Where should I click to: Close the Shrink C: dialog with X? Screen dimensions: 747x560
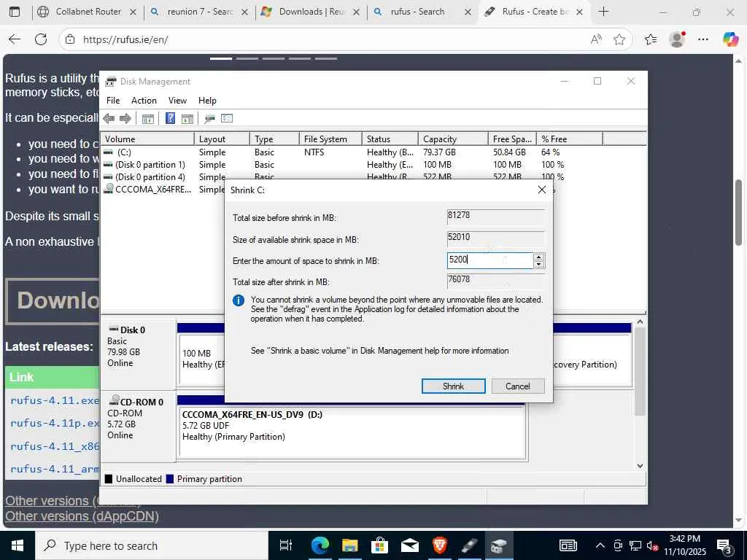[x=542, y=190]
